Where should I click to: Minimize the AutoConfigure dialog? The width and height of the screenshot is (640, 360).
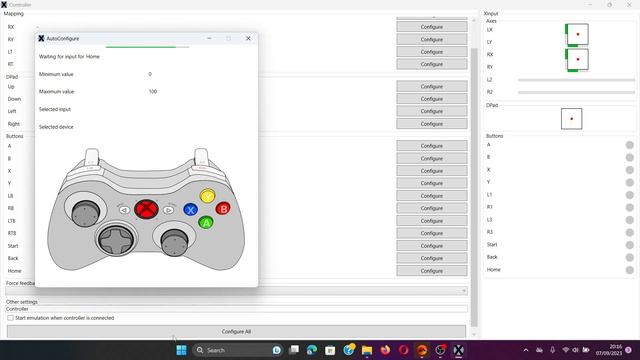209,38
